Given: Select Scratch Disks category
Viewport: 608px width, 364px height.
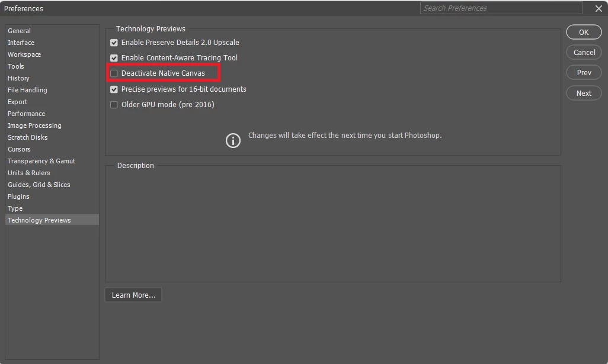Looking at the screenshot, I should pos(52,137).
